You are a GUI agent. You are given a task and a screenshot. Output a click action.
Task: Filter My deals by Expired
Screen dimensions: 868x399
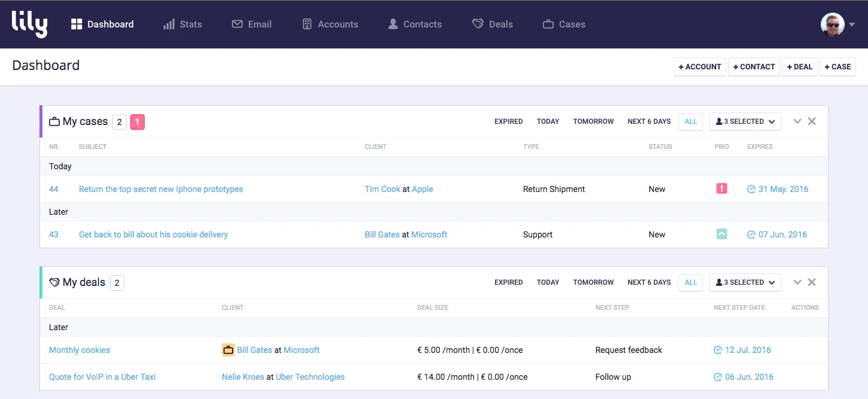509,282
